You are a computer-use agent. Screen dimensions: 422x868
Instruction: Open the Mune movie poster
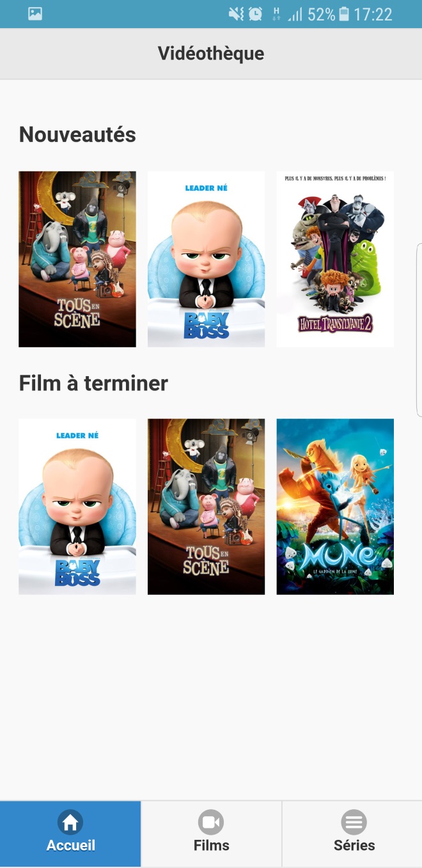(335, 507)
